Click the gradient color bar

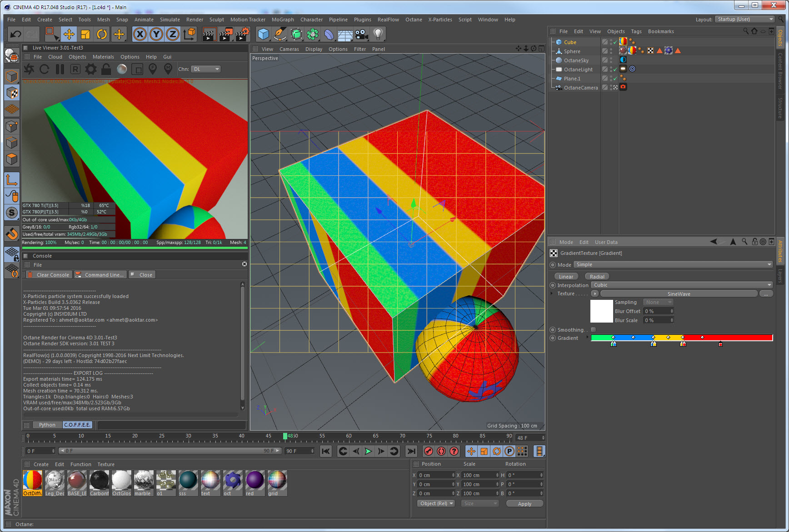[x=682, y=338]
